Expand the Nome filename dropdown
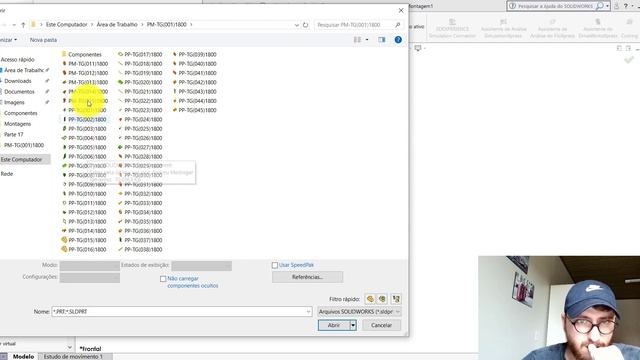 308,312
